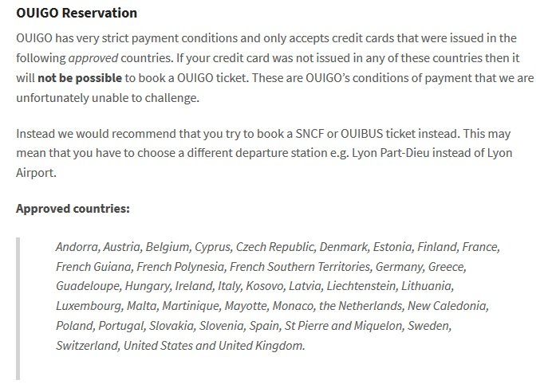The height and width of the screenshot is (392, 548).
Task: Click 'United Kingdom' at list end
Action: pos(261,346)
